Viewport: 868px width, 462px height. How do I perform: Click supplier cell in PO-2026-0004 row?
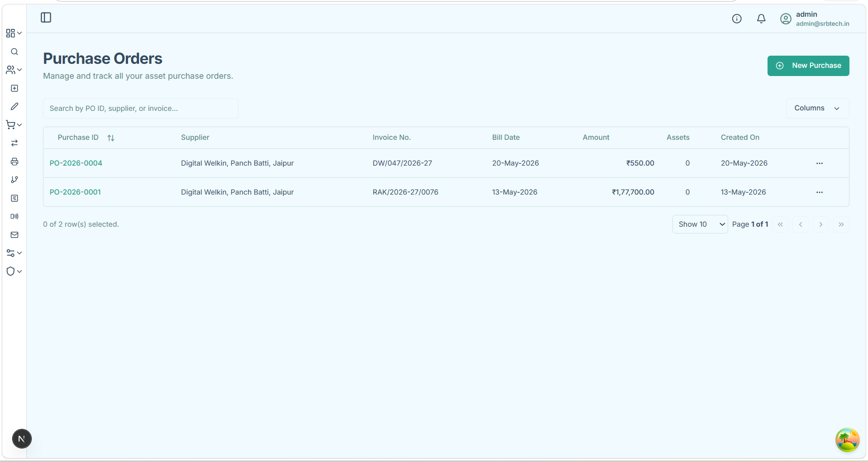[x=237, y=163]
